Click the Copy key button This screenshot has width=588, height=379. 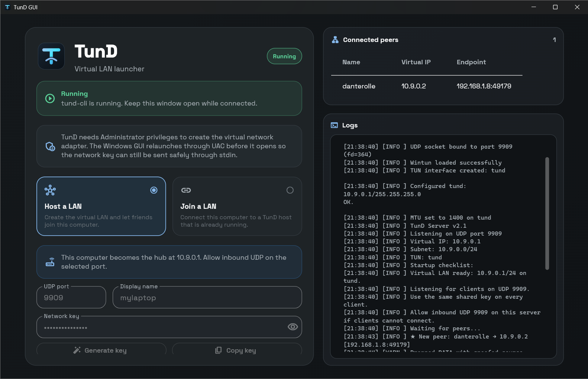coord(237,349)
